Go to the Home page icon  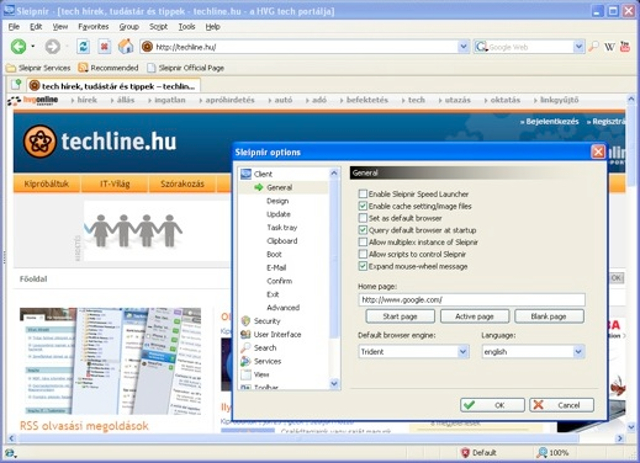(126, 47)
